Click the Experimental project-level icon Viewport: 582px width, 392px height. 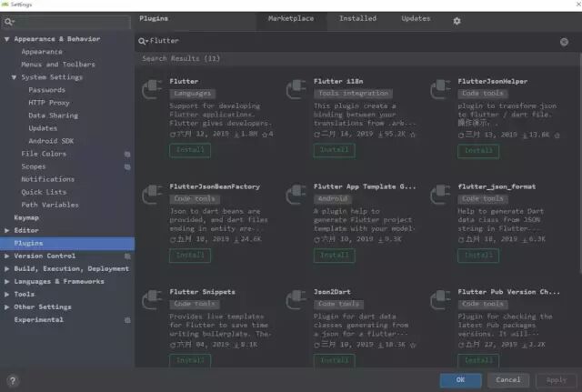tap(127, 320)
